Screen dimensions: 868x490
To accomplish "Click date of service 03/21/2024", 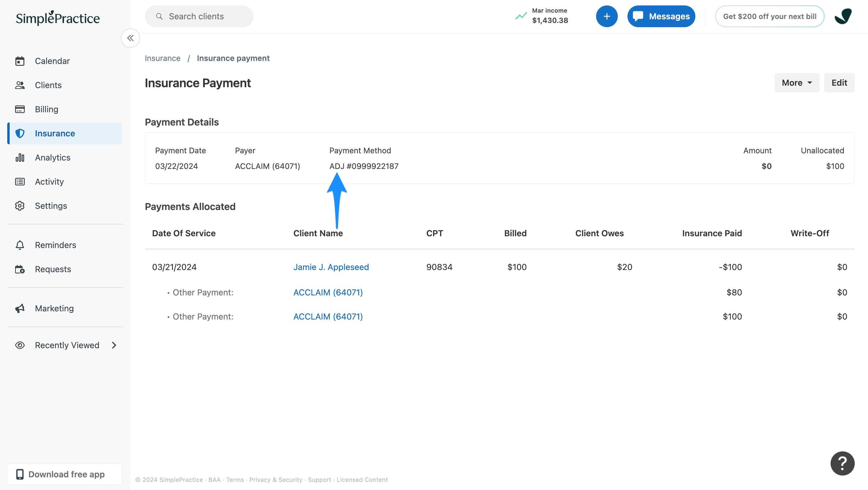I will pos(174,267).
